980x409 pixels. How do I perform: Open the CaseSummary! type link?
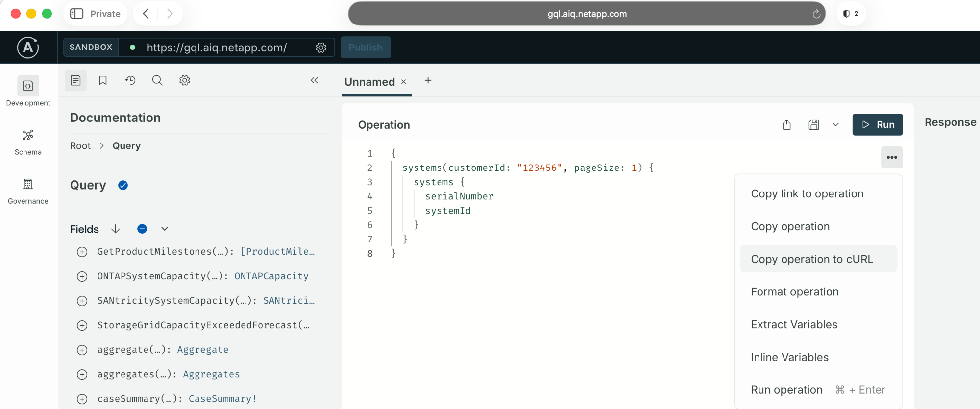coord(222,399)
